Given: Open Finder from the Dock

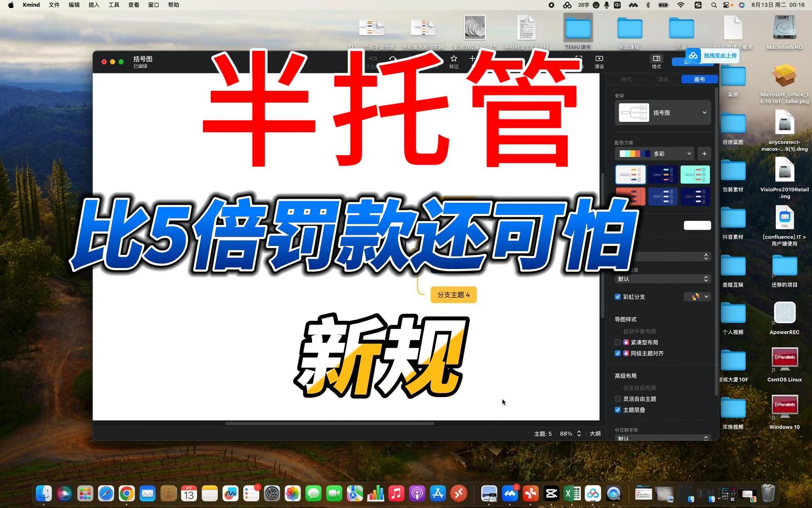Looking at the screenshot, I should coord(44,493).
